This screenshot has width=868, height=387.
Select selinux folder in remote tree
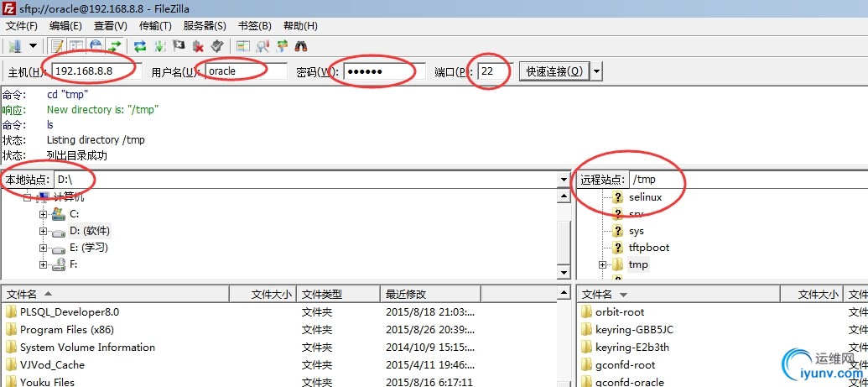click(x=645, y=197)
